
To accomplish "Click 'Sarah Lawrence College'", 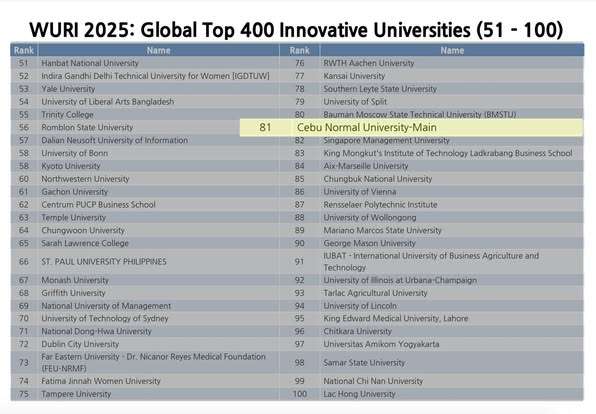I will tap(85, 243).
